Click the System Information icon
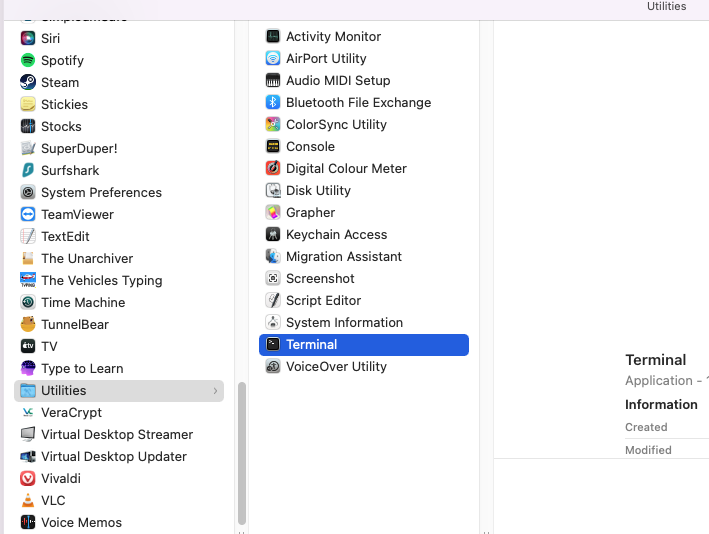 273,322
